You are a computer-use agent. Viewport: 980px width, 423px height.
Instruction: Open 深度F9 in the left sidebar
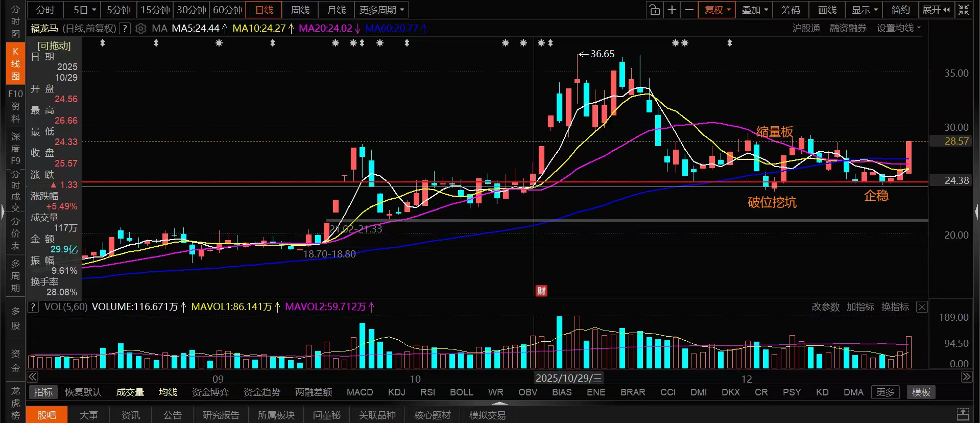15,149
